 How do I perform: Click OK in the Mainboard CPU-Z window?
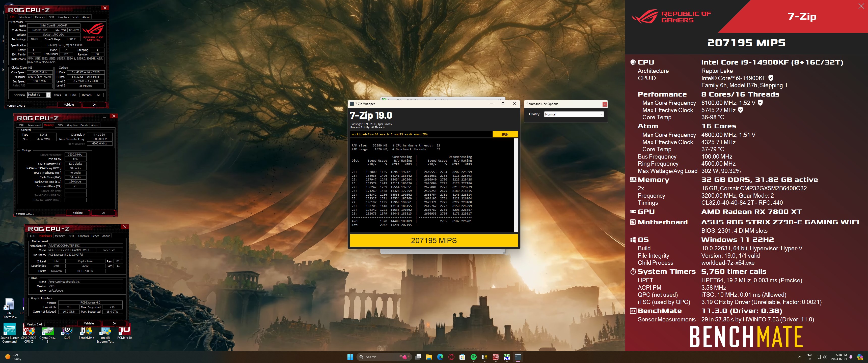tap(114, 324)
